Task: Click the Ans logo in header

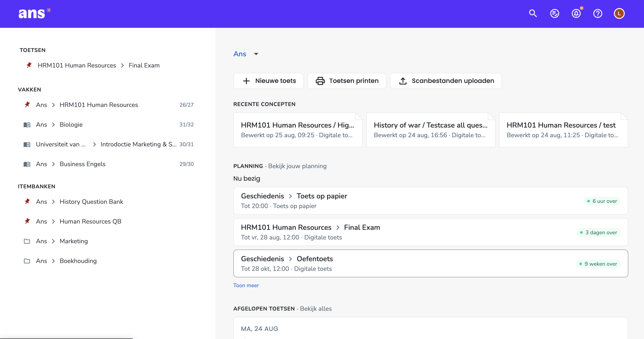Action: [x=35, y=13]
